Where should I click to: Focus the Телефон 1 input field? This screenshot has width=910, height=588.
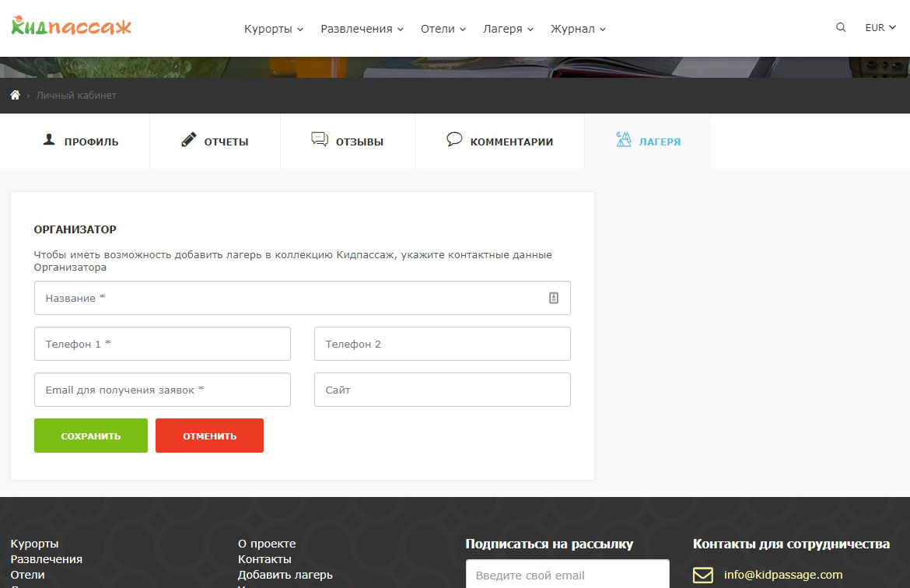(163, 344)
